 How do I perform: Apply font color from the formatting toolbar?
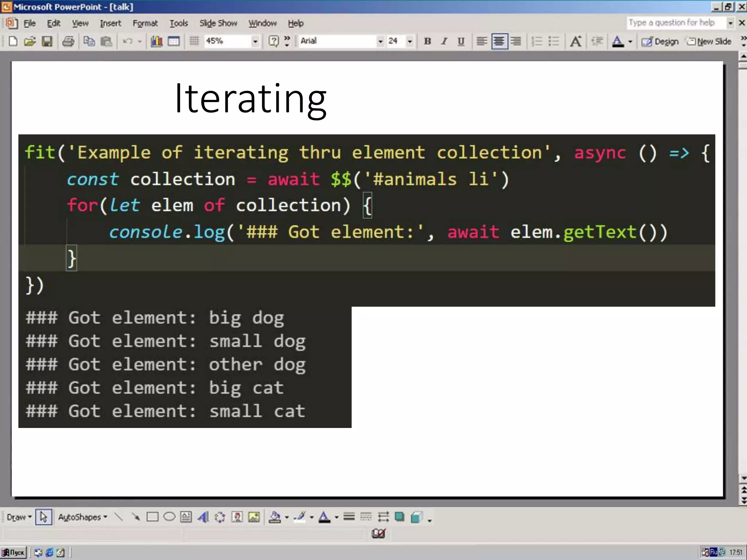click(x=618, y=41)
